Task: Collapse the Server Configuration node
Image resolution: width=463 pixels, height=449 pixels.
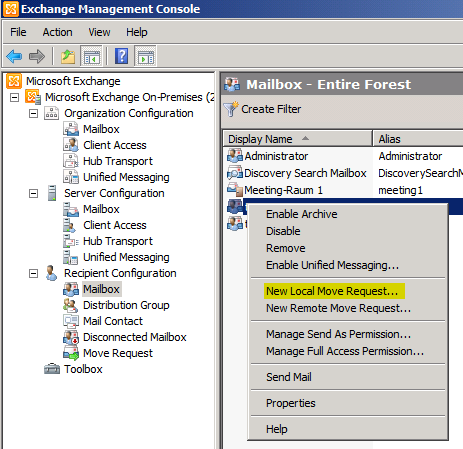Action: (x=33, y=193)
